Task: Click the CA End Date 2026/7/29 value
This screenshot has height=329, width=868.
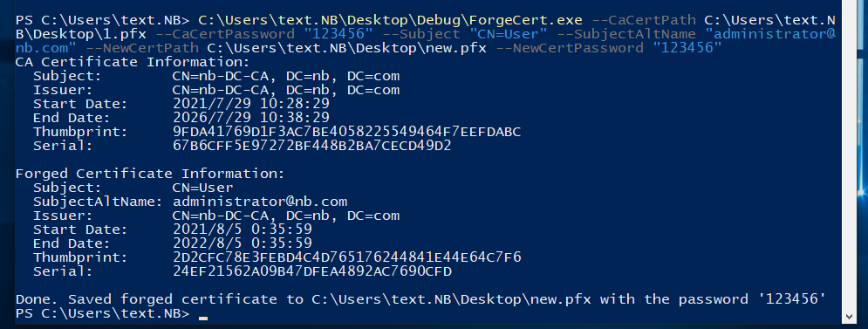Action: [250, 118]
